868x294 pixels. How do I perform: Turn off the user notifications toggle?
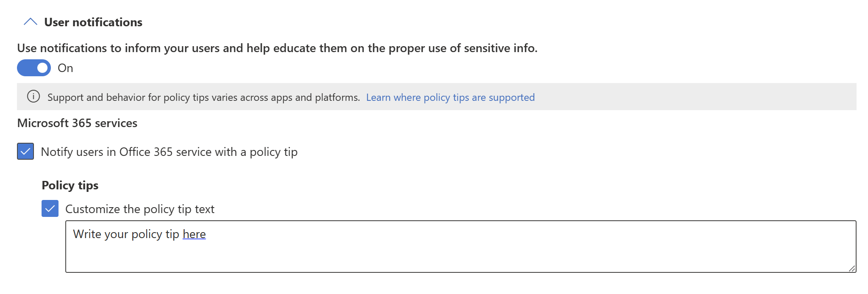coord(34,68)
